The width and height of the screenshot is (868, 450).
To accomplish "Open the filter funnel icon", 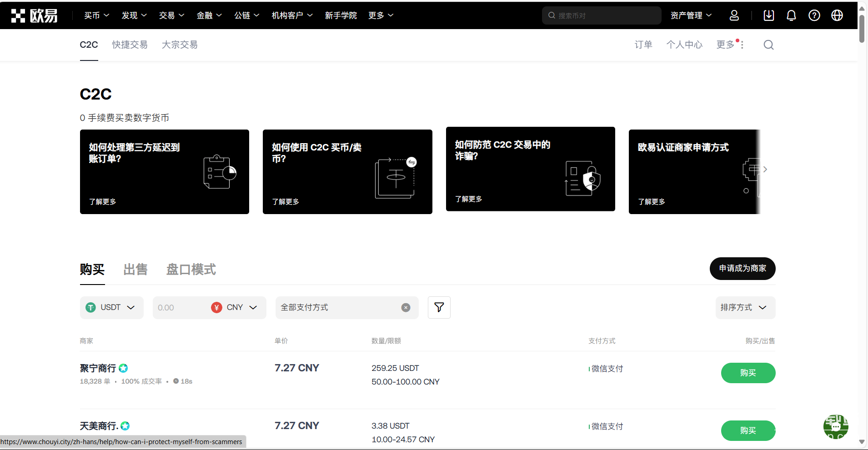I will (439, 308).
